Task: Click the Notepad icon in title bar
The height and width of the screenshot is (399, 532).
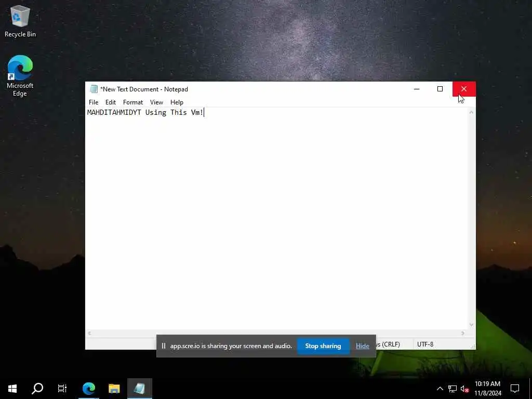Action: [94, 89]
